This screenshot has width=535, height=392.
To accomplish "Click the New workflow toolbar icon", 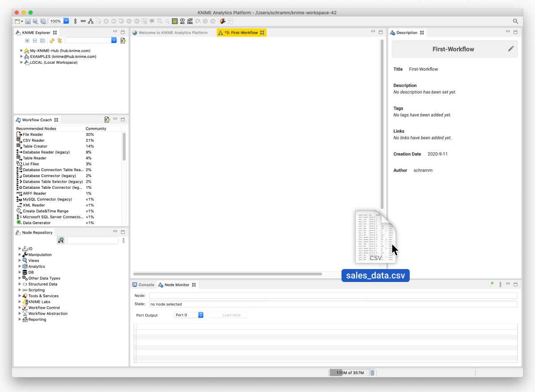I will pos(17,21).
